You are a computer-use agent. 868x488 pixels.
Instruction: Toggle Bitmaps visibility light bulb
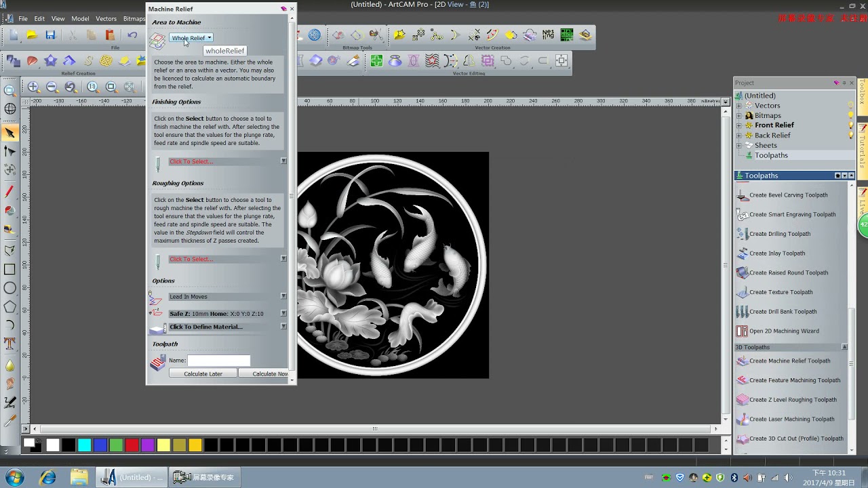851,116
